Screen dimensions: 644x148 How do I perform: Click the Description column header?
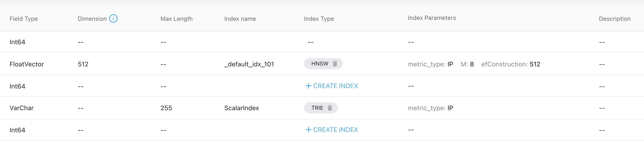click(x=614, y=19)
